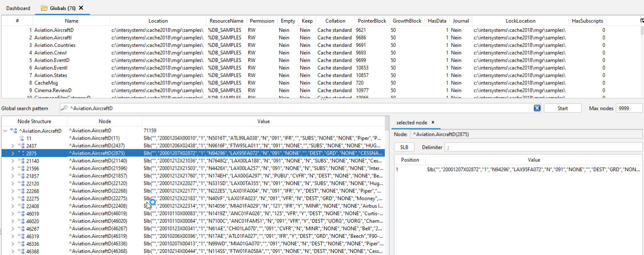Screen dimensions: 644x255
Task: Click the folder icon on Globals tab
Action: tap(44, 8)
